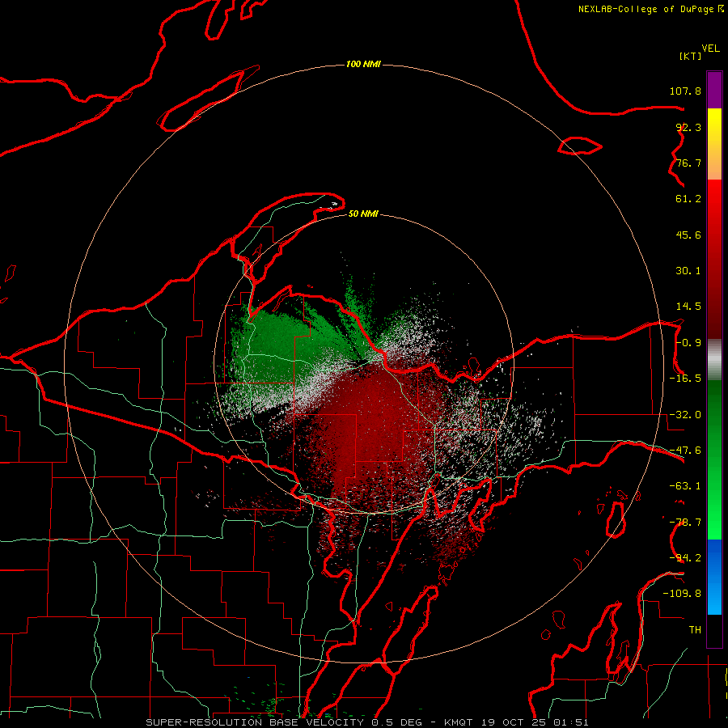Click the -94.2 velocity legend value
This screenshot has width=728, height=728.
685,558
